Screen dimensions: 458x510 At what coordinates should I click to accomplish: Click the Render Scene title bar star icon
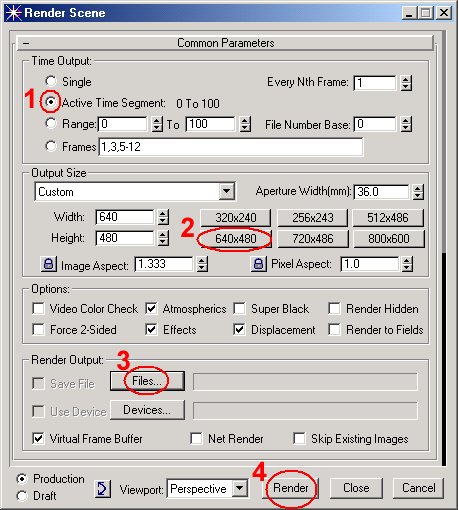(x=13, y=13)
